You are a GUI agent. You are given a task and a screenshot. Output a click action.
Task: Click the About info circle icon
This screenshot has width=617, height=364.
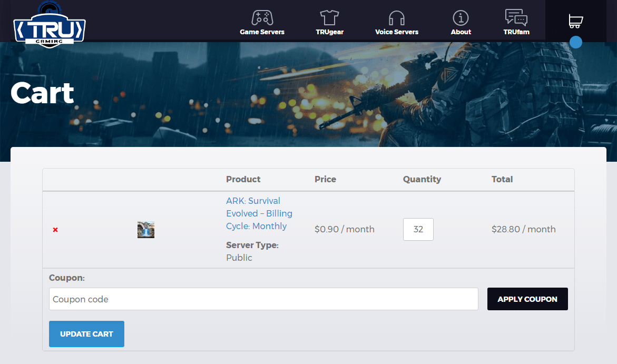(x=461, y=18)
